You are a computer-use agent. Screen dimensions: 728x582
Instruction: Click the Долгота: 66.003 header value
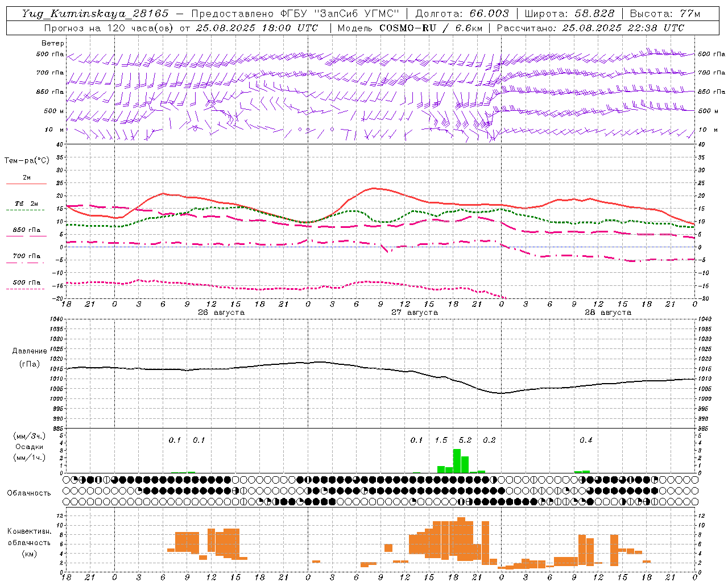462,14
